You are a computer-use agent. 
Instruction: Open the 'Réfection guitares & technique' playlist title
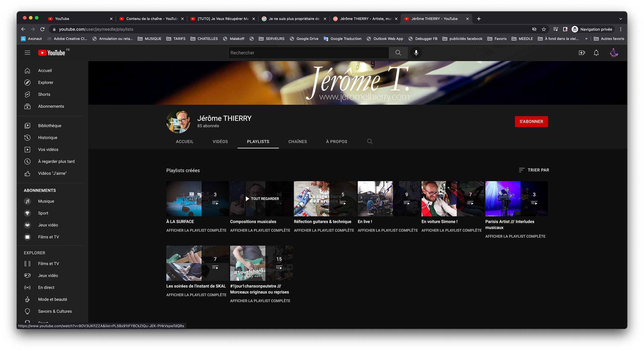(x=323, y=221)
